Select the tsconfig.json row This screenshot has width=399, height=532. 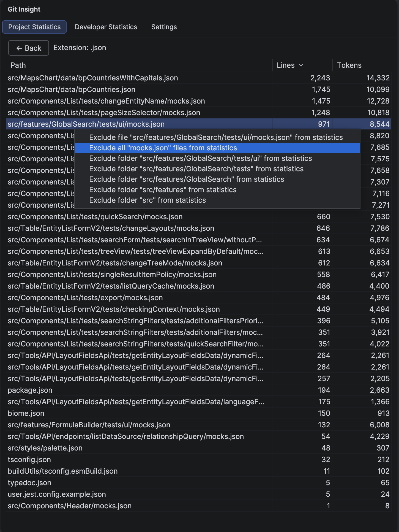point(199,460)
